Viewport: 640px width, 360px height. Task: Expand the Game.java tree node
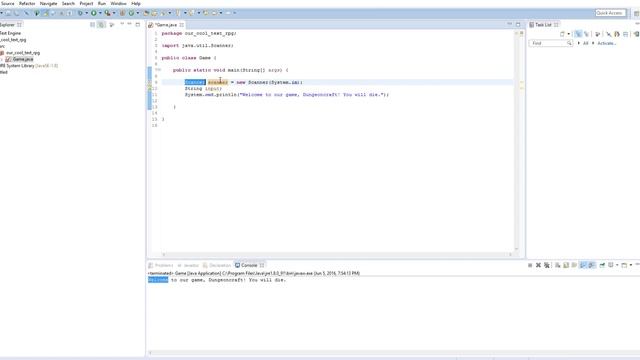[x=2, y=59]
